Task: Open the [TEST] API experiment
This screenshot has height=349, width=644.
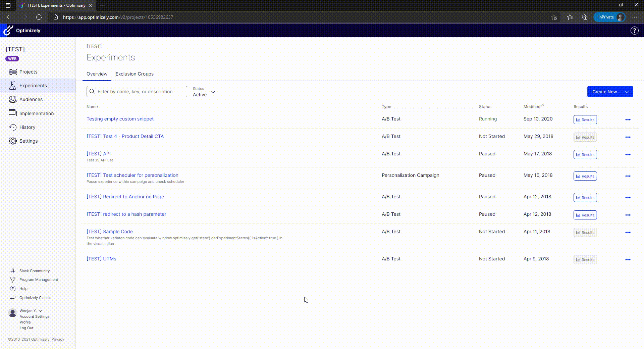Action: 98,154
